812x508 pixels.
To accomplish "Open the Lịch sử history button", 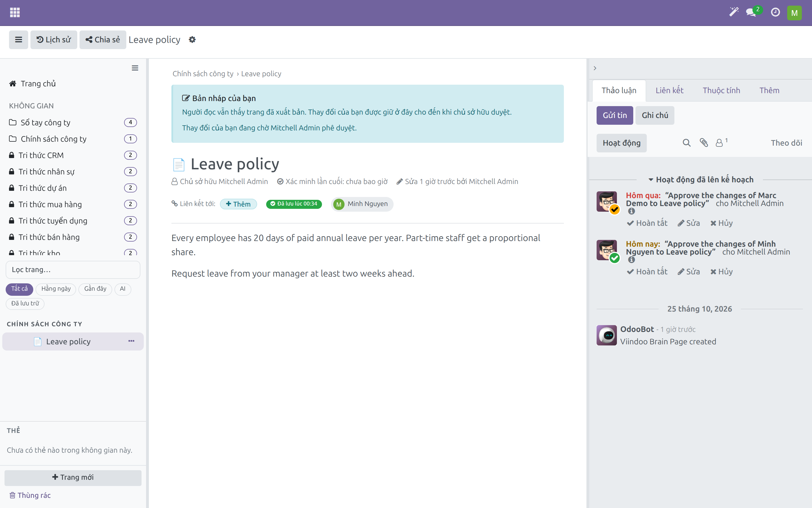I will 54,40.
